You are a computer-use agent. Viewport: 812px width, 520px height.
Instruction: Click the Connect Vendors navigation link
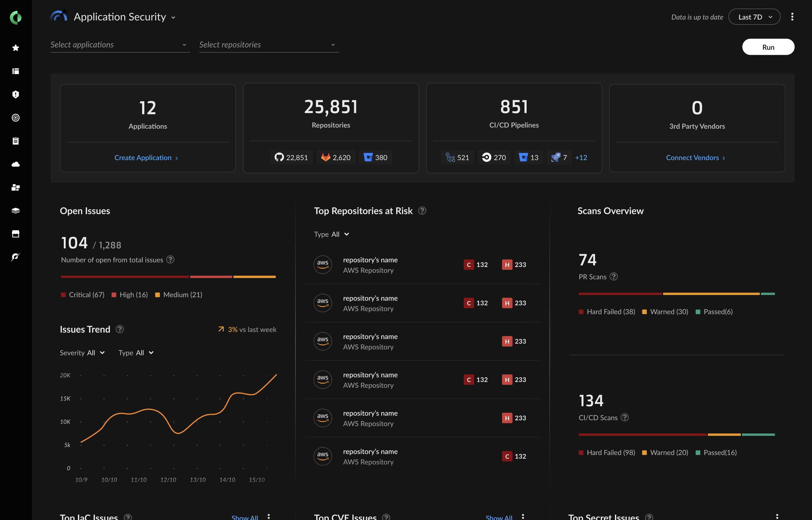pyautogui.click(x=696, y=157)
